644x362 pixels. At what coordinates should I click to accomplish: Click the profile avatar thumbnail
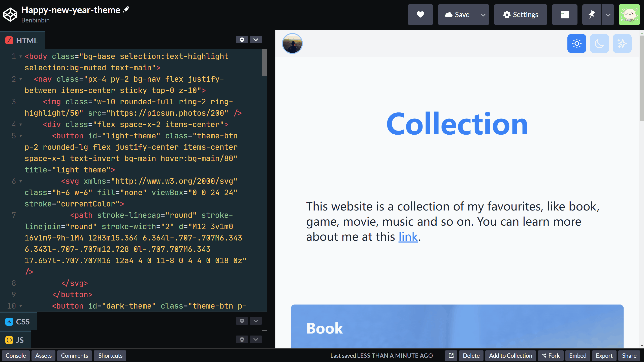(x=292, y=43)
